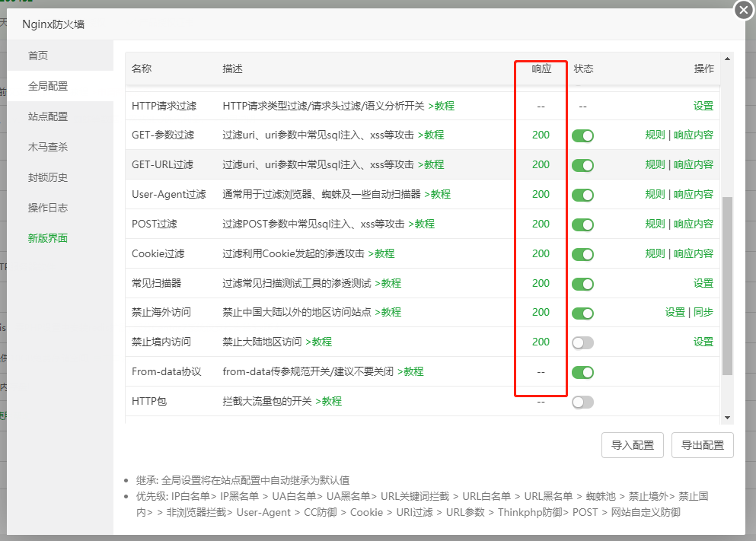This screenshot has height=541, width=756.
Task: Click the 操作 column header
Action: pos(704,69)
